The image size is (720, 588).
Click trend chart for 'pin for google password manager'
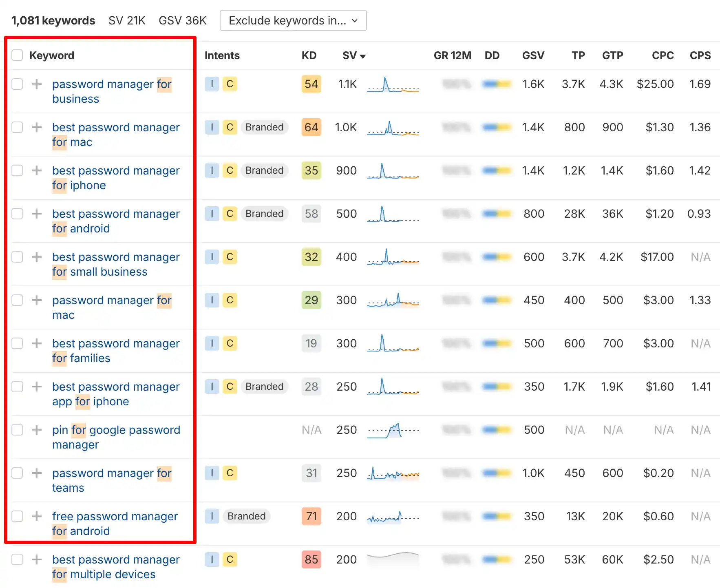point(393,430)
